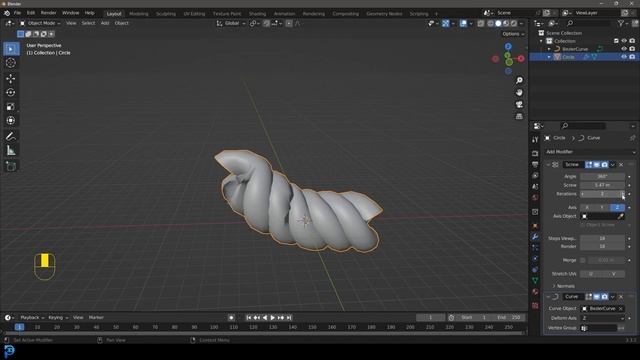Image resolution: width=640 pixels, height=360 pixels.
Task: Open the Deform Axis dropdown
Action: click(602, 318)
